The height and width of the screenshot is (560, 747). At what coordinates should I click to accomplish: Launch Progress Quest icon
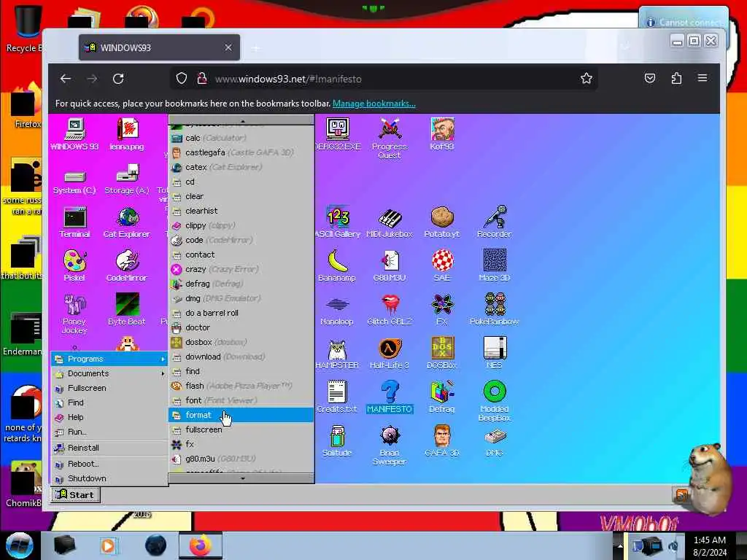tap(390, 138)
